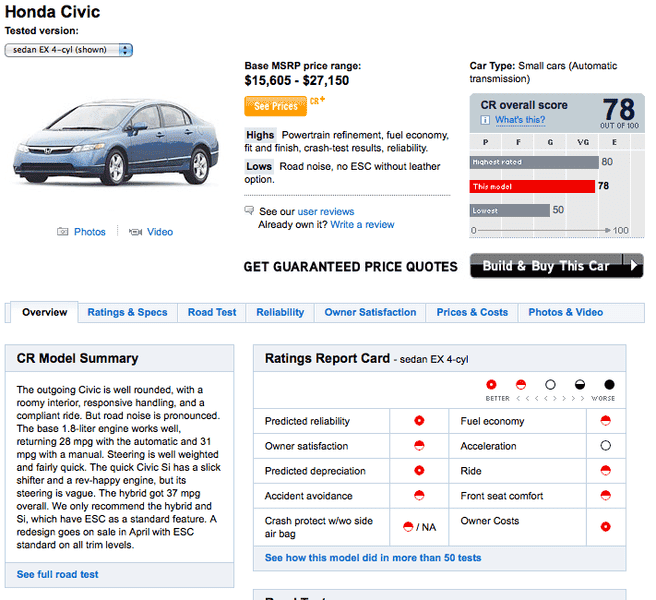The height and width of the screenshot is (600, 656).
Task: Click the Ride rating icon
Action: (x=605, y=470)
